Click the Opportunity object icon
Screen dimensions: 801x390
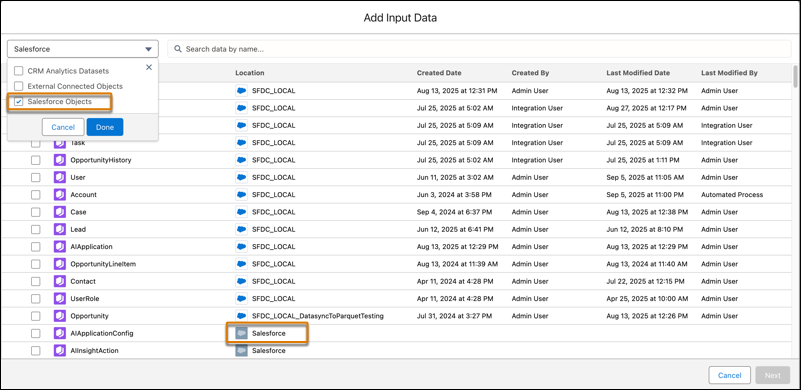click(x=60, y=316)
